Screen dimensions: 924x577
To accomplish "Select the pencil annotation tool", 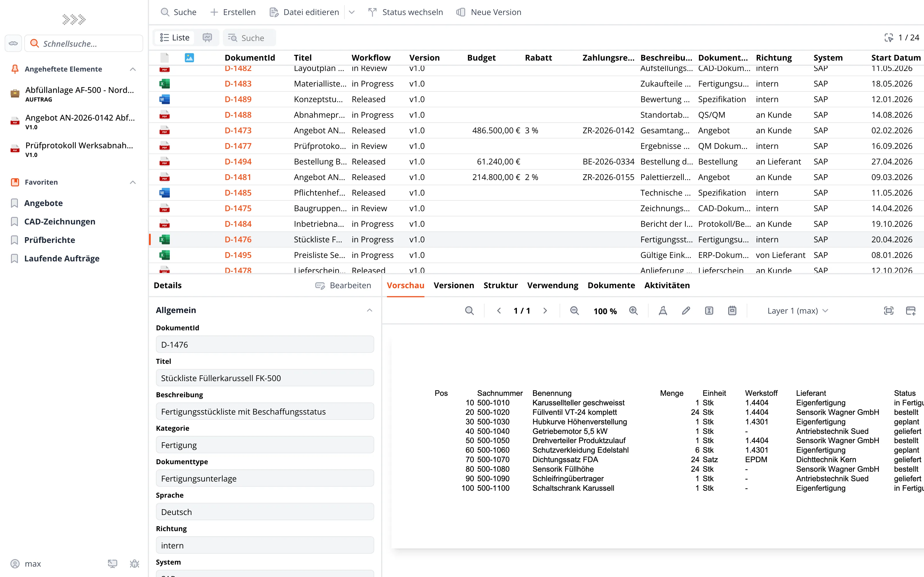I will [686, 311].
